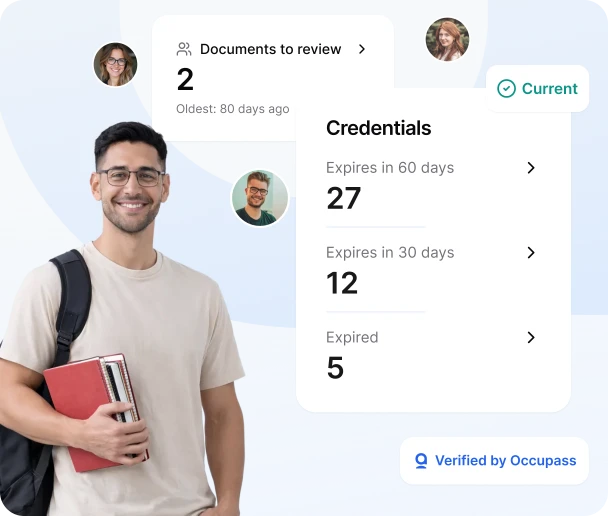Image resolution: width=608 pixels, height=516 pixels.
Task: Click the people icon beside Documents to review
Action: point(184,49)
